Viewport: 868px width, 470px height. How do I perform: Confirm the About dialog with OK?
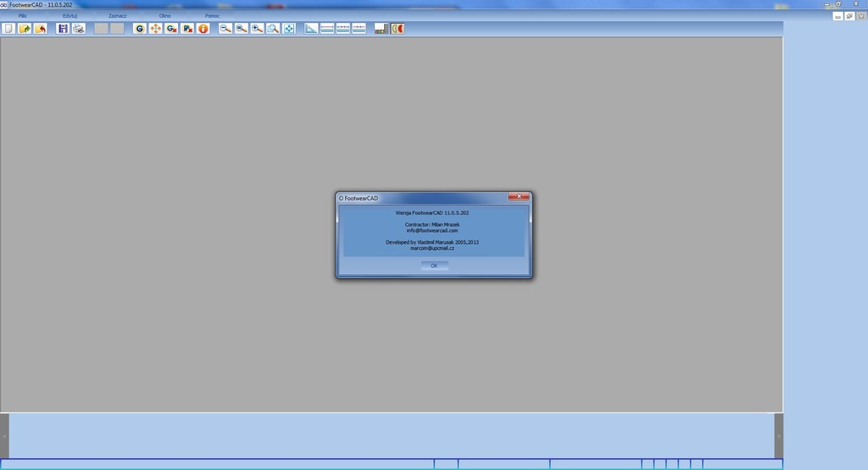tap(434, 266)
